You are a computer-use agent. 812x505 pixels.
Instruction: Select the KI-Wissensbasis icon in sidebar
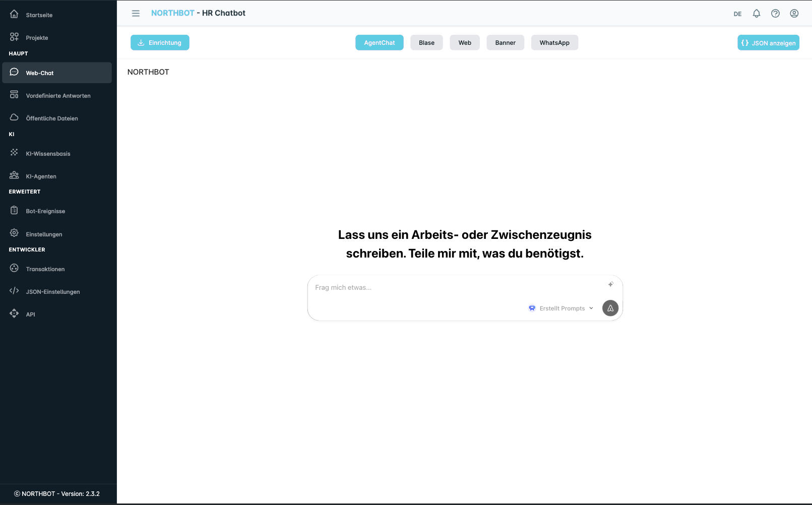pyautogui.click(x=14, y=153)
